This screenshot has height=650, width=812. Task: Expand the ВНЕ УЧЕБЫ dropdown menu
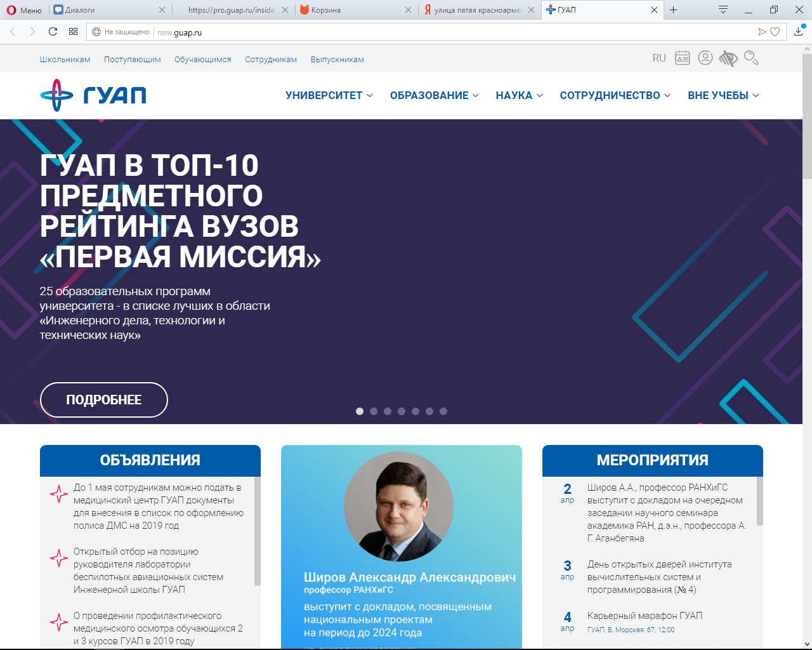[x=723, y=95]
